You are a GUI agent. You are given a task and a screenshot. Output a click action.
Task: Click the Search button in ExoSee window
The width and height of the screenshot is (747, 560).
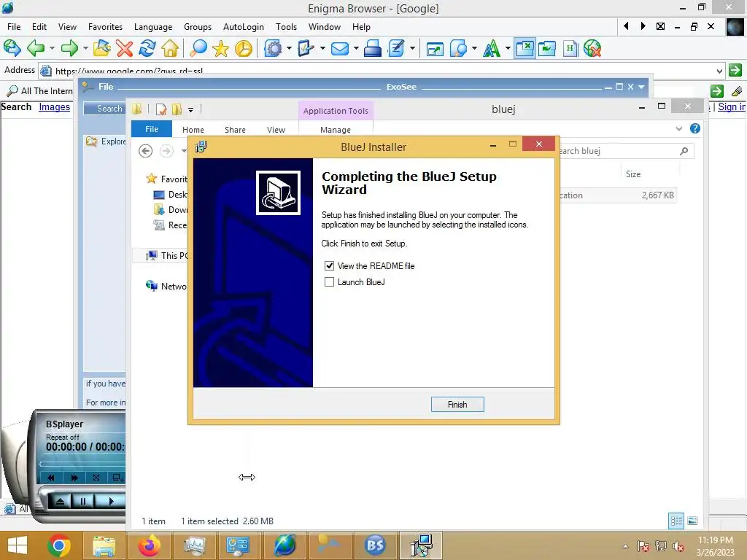point(105,109)
